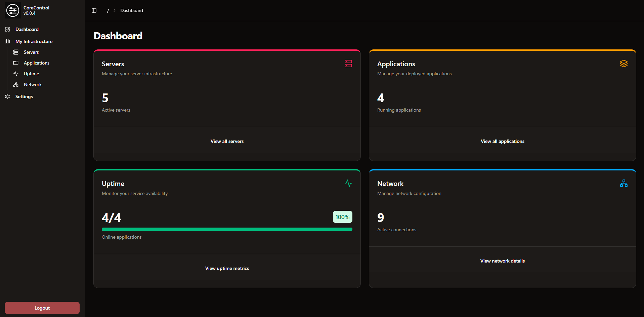Open Servers in the sidebar
The image size is (644, 317).
coord(31,52)
